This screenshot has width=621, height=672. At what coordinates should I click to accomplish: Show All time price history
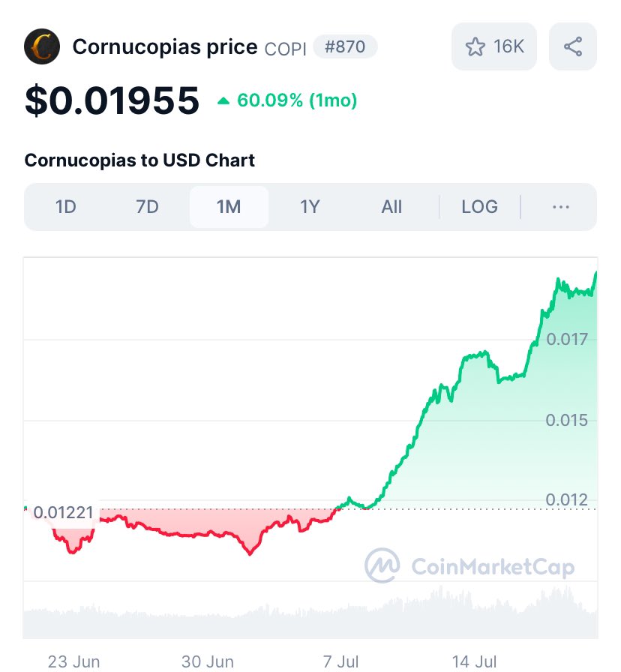391,207
